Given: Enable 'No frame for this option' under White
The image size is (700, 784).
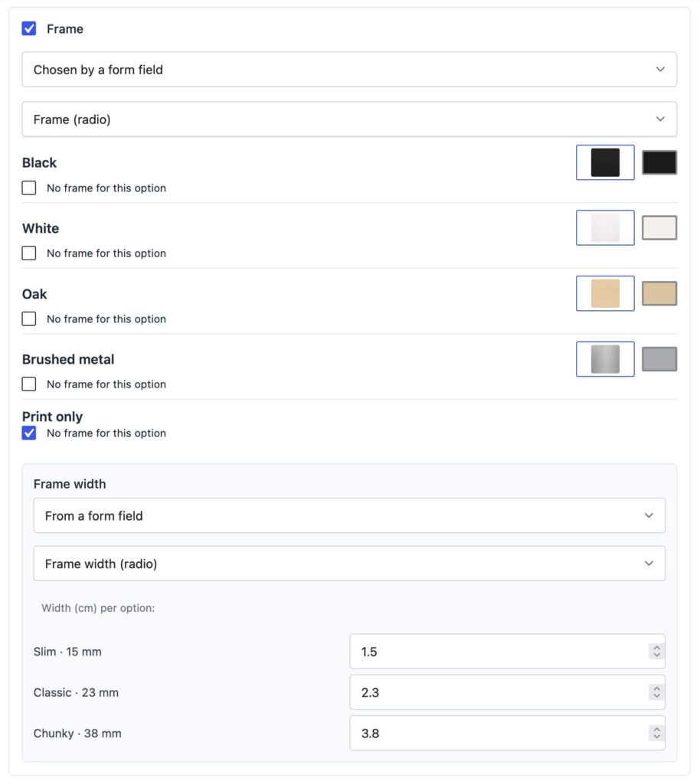Looking at the screenshot, I should click(29, 253).
